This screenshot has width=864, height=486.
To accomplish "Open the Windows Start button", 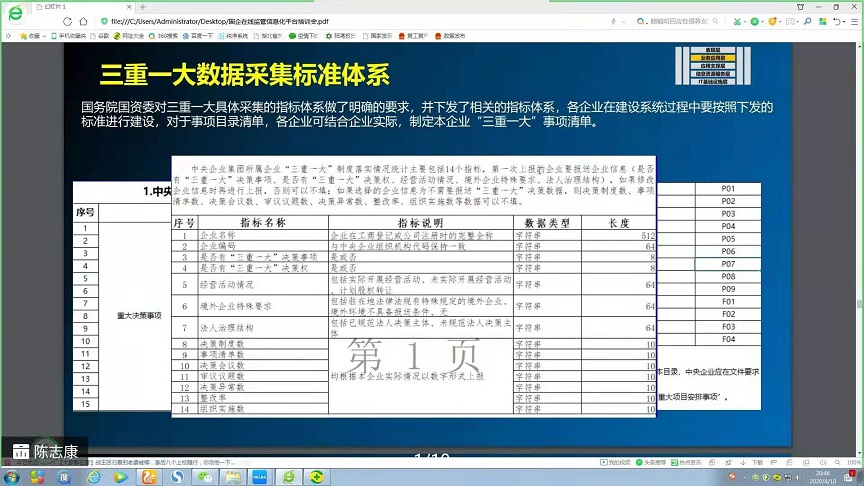I will (x=11, y=477).
